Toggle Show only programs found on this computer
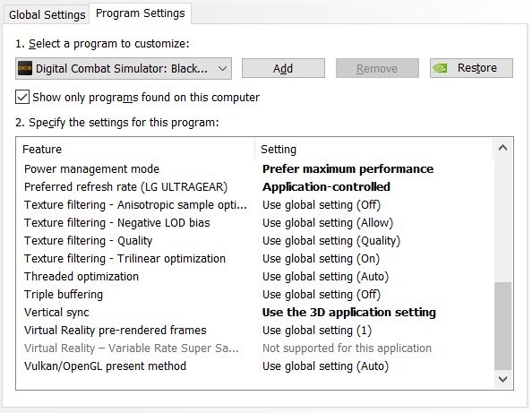The height and width of the screenshot is (413, 532). point(22,97)
